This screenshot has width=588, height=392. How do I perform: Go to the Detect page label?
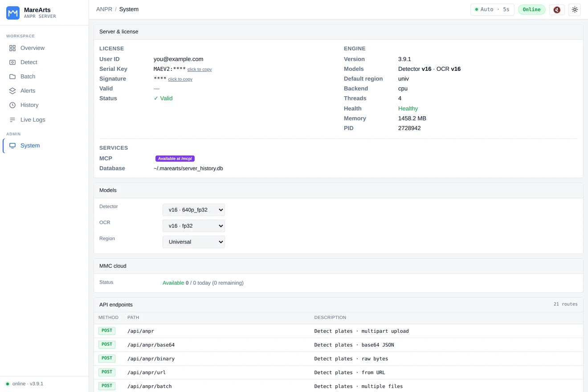[29, 62]
